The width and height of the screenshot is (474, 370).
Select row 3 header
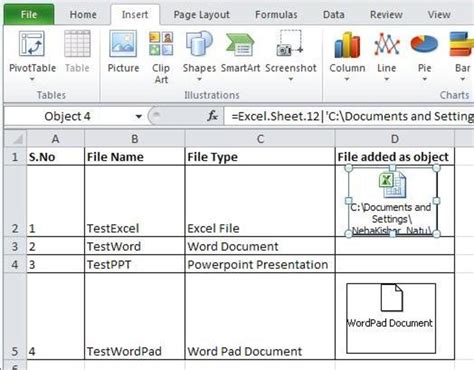[15, 246]
